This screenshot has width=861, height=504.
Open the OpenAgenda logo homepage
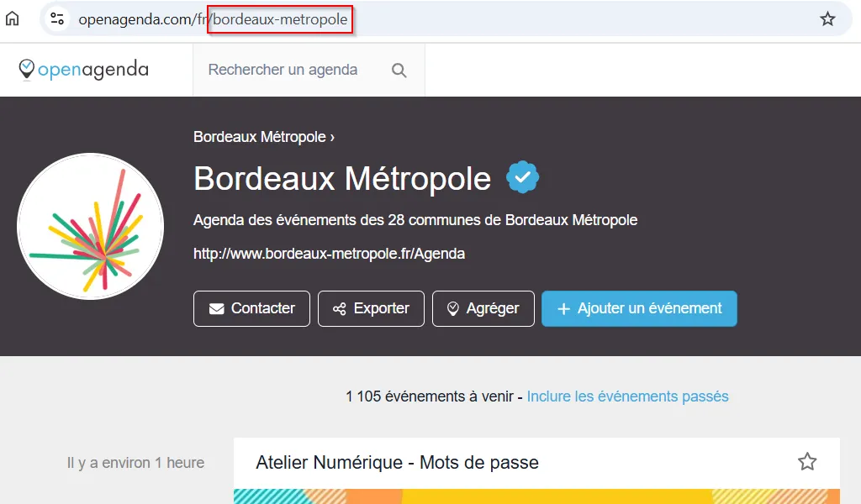coord(83,70)
